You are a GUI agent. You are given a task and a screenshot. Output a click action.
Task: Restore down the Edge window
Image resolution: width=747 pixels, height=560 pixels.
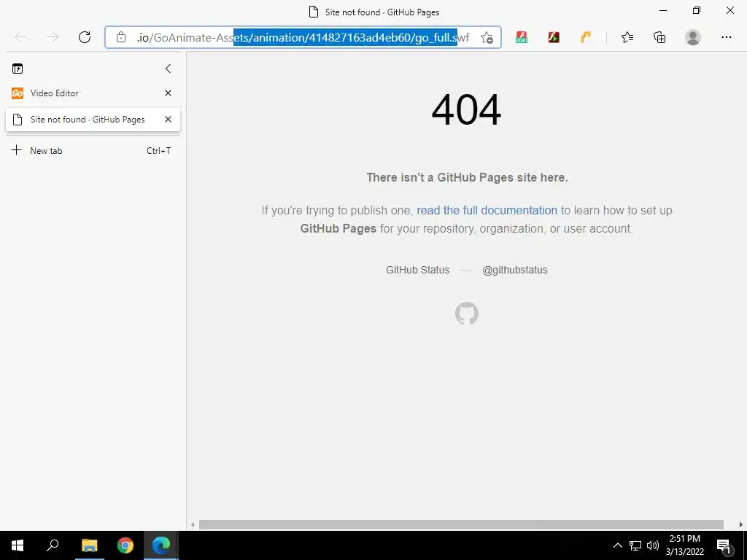(x=697, y=10)
